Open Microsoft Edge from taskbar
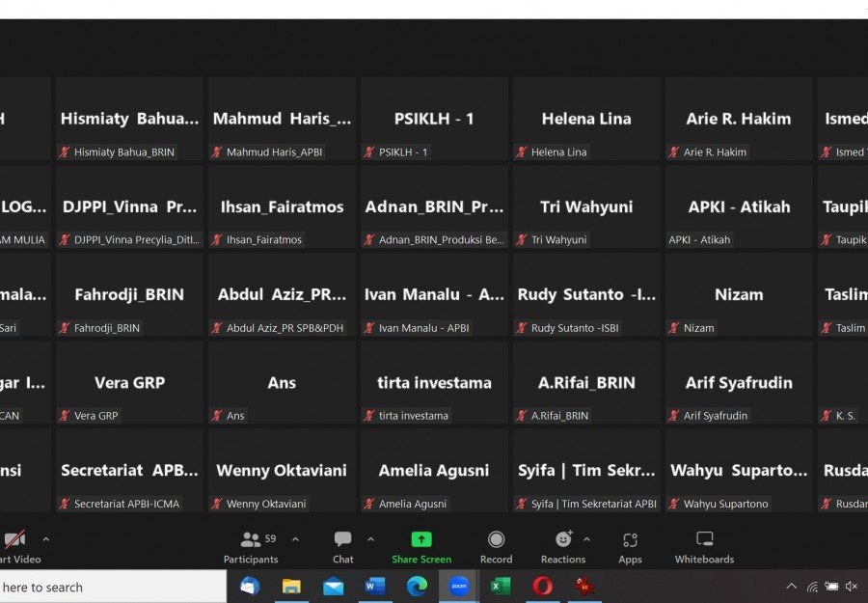The width and height of the screenshot is (868, 603). pyautogui.click(x=417, y=586)
